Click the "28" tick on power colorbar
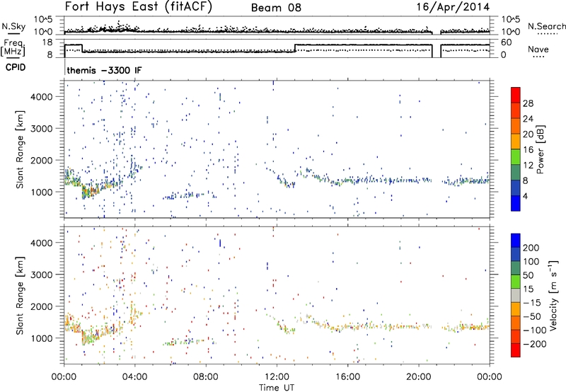This screenshot has height=392, width=566. click(x=528, y=103)
